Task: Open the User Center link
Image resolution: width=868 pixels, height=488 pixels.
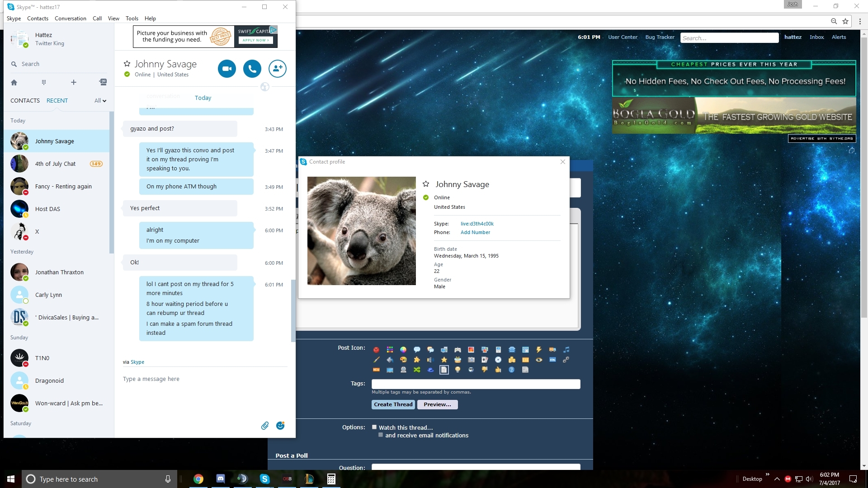Action: [x=623, y=37]
